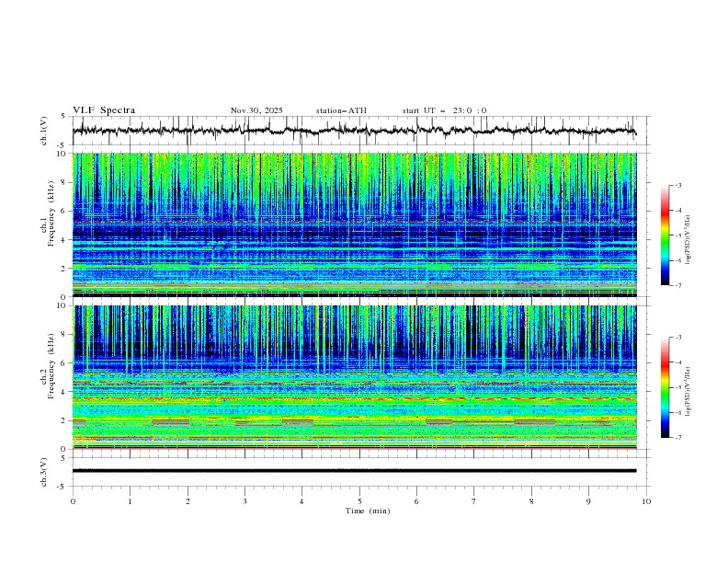The height and width of the screenshot is (563, 728).
Task: Click the "-4" tick on ch.2 colorbar
Action: coord(677,362)
